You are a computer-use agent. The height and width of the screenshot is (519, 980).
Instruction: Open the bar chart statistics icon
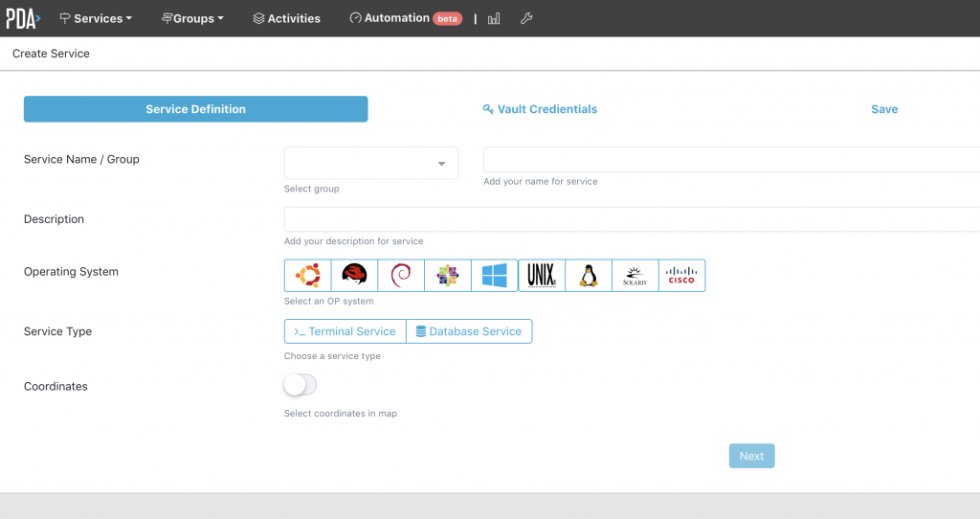point(494,19)
